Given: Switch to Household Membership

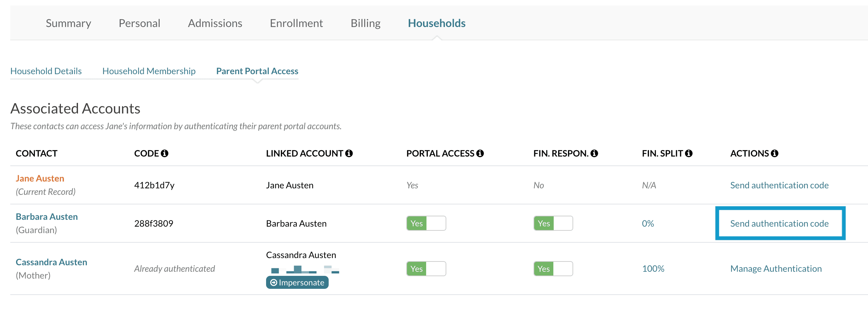Looking at the screenshot, I should tap(148, 71).
